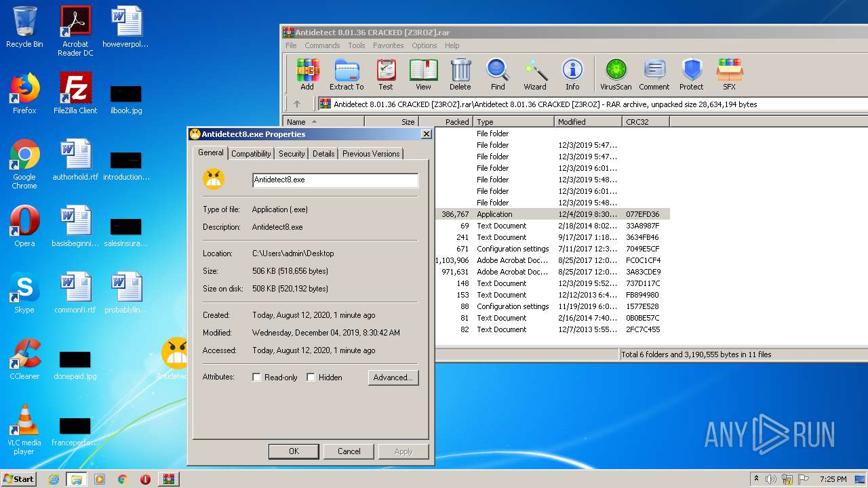Sort archive list by Size column
Screen dimensions: 868x488
pyautogui.click(x=392, y=122)
